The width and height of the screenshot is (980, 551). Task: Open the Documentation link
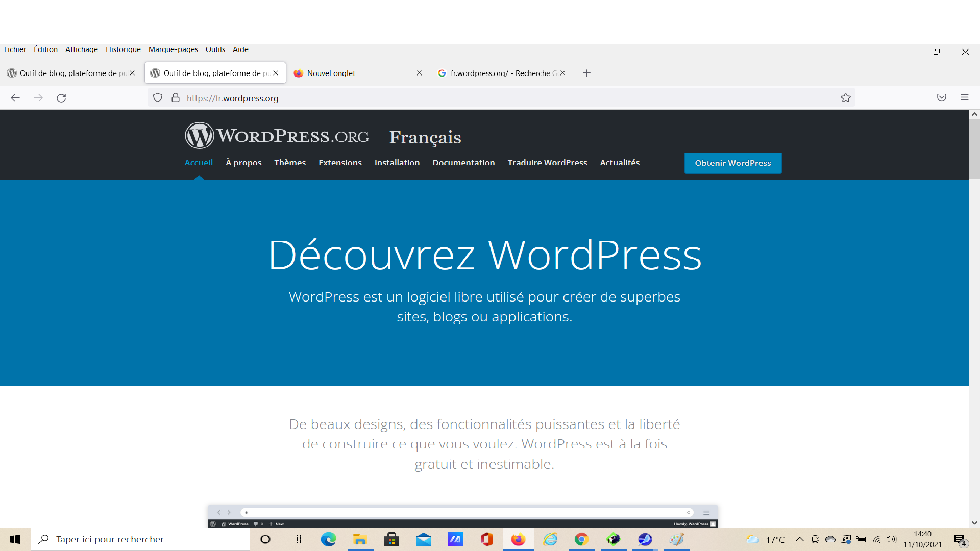pyautogui.click(x=463, y=162)
